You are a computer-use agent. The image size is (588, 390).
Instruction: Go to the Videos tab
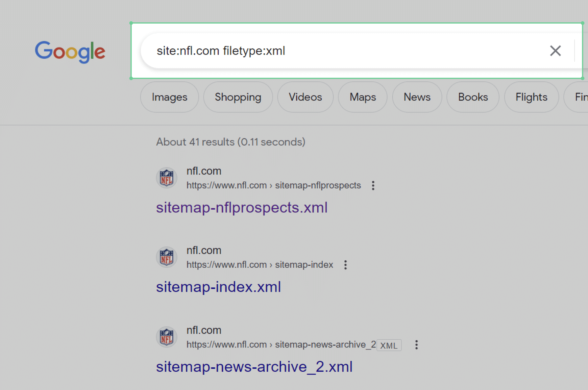[x=305, y=97]
